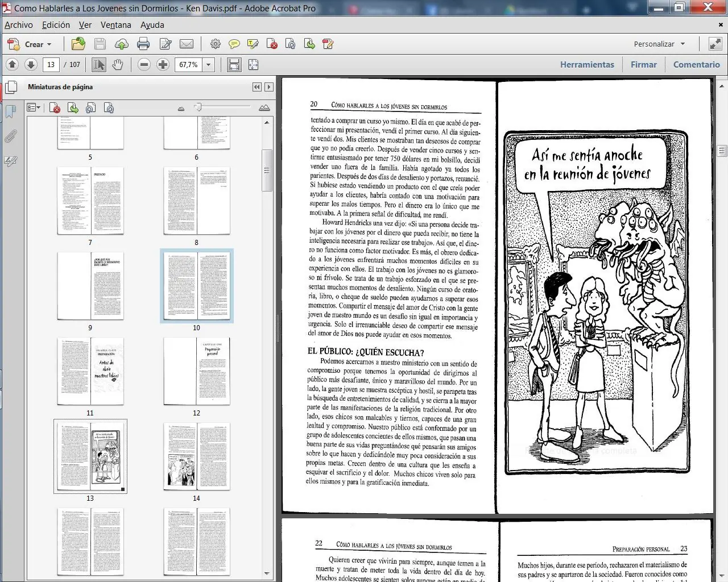
Task: Go to previous page up arrow
Action: pyautogui.click(x=13, y=65)
